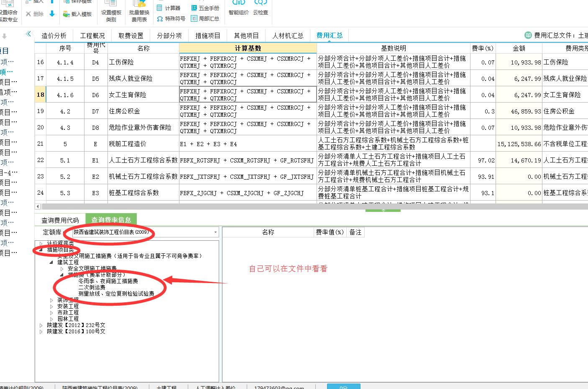Open the 取费设置 tab
Image resolution: width=588 pixels, height=389 pixels.
click(x=131, y=36)
